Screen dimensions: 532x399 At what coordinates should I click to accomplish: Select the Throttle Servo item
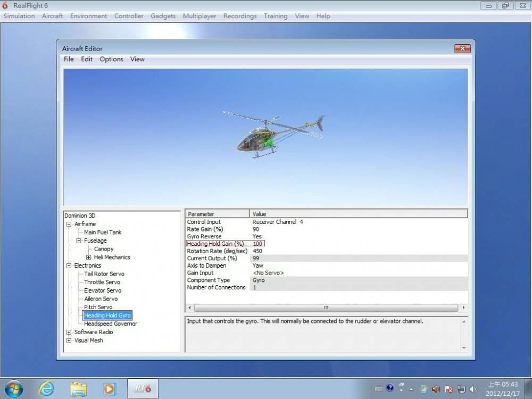102,282
